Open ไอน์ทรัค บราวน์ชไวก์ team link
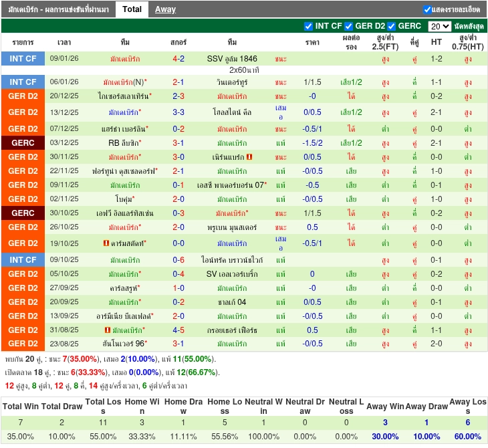Image resolution: width=488 pixels, height=448 pixels. click(232, 260)
